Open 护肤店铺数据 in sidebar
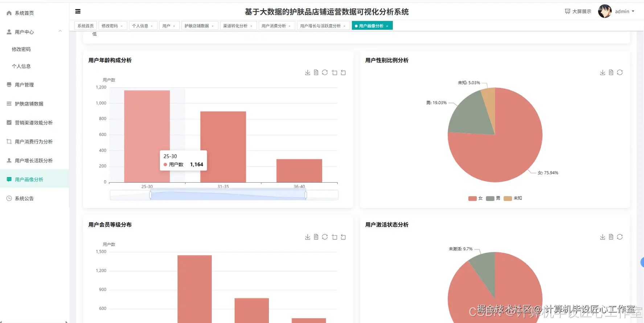 tap(34, 104)
